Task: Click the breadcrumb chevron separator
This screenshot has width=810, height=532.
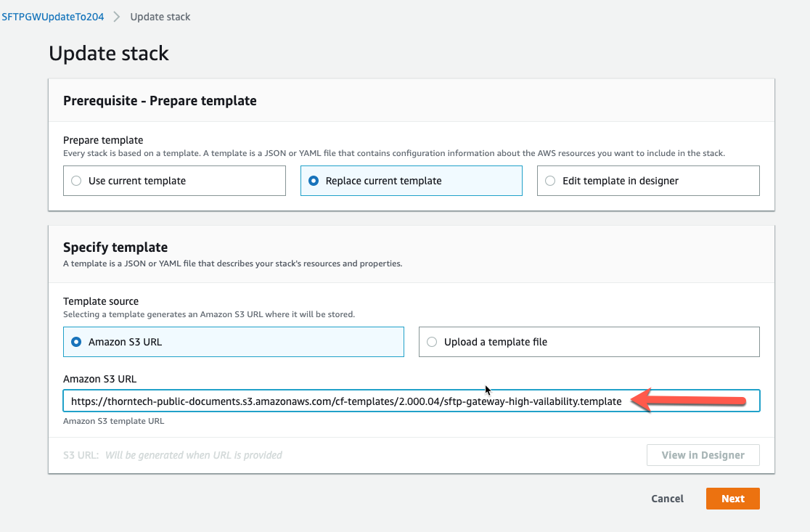Action: click(x=117, y=17)
